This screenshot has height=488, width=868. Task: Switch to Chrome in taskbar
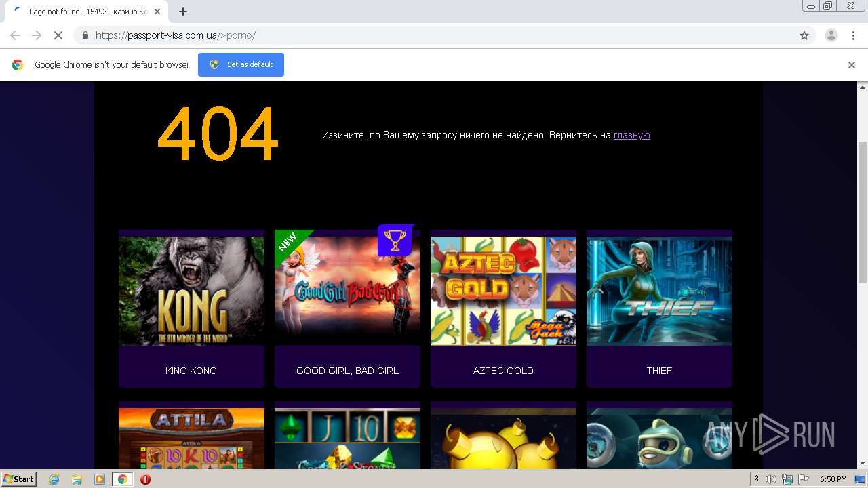(x=122, y=479)
